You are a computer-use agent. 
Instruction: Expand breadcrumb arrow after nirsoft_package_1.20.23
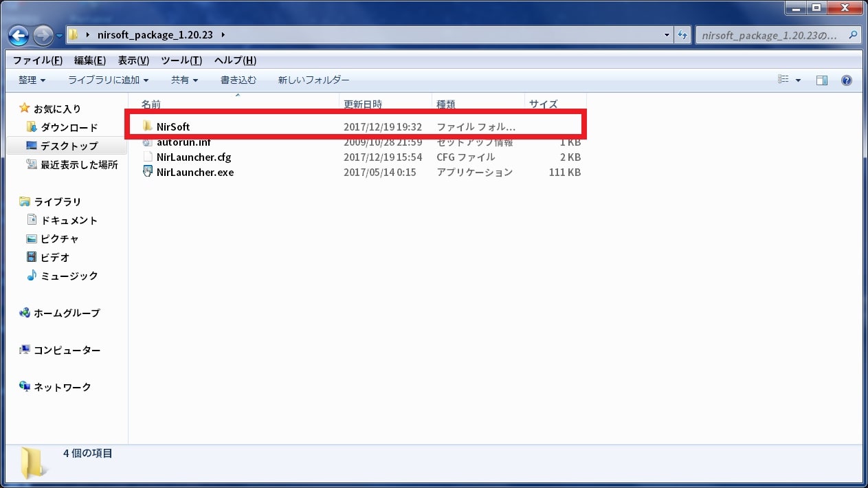point(224,35)
